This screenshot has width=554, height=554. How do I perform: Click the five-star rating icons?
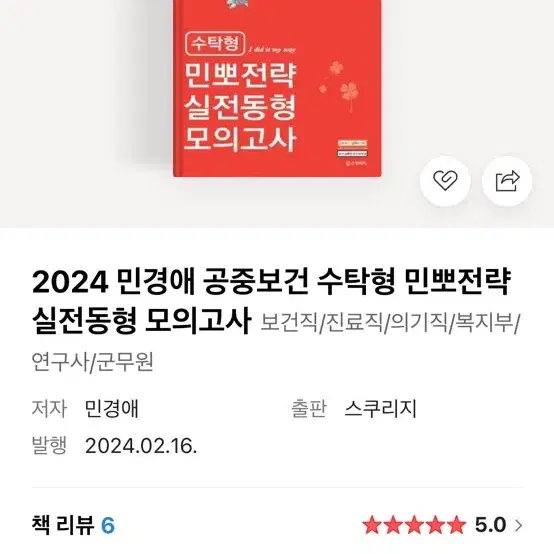pyautogui.click(x=414, y=525)
